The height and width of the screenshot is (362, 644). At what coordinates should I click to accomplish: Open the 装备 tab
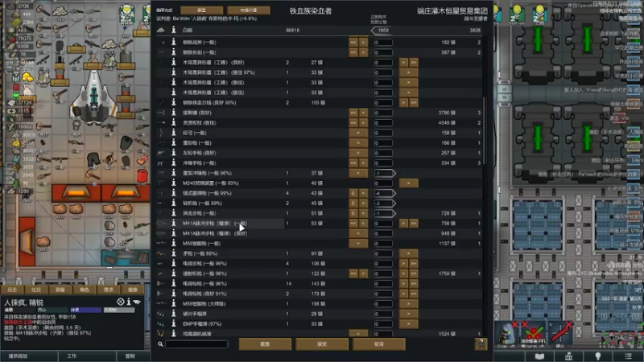[60, 290]
